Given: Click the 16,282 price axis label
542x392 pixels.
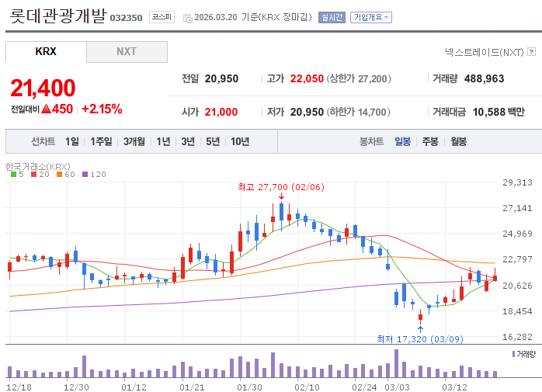Looking at the screenshot, I should pyautogui.click(x=517, y=337).
